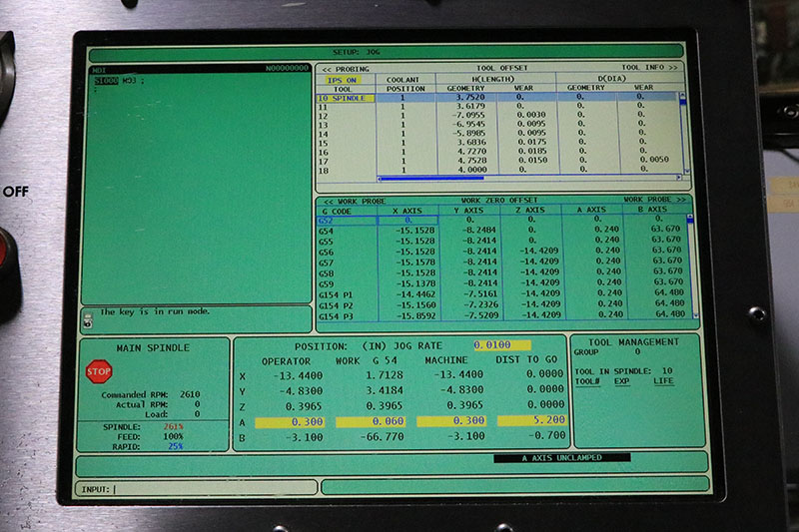Select the G52 X AXIS offset cell
799x532 pixels.
point(407,220)
